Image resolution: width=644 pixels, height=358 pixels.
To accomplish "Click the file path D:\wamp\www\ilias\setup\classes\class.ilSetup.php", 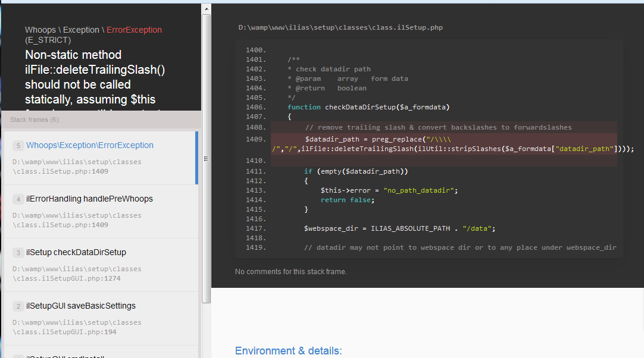I will pyautogui.click(x=340, y=27).
